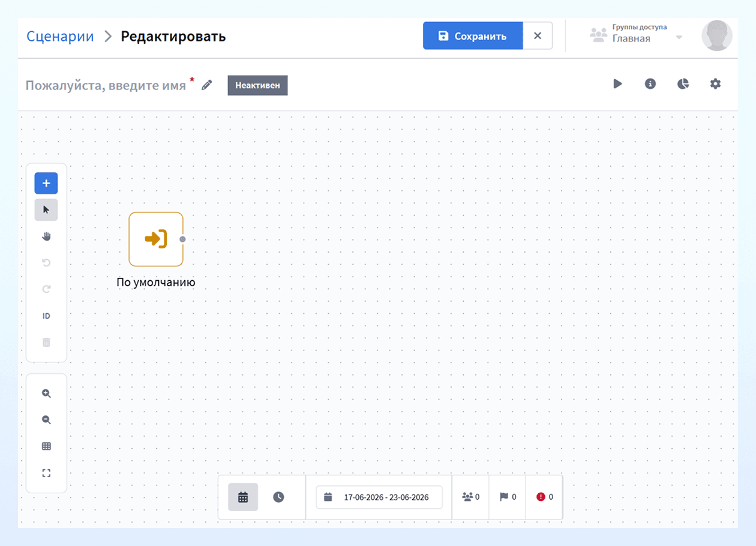Zoom out of the canvas

click(x=46, y=420)
